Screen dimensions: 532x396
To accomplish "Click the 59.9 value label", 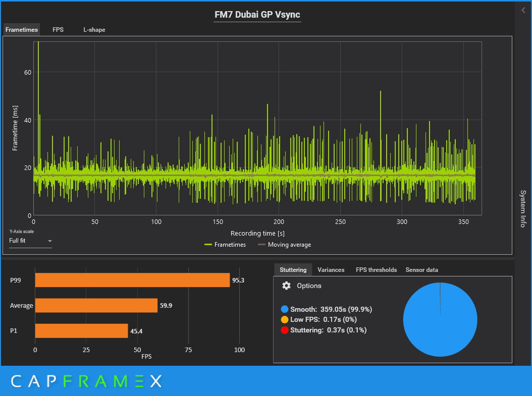I will (x=166, y=306).
